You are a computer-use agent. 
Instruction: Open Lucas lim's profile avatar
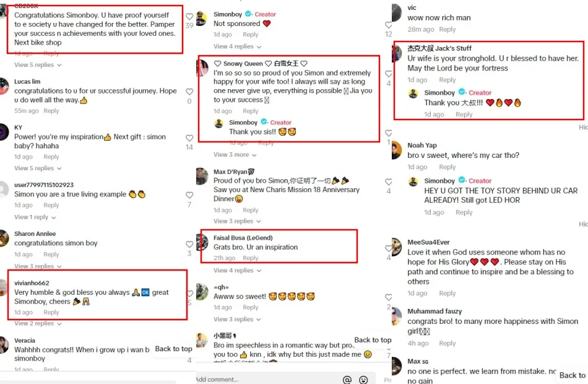click(4, 86)
